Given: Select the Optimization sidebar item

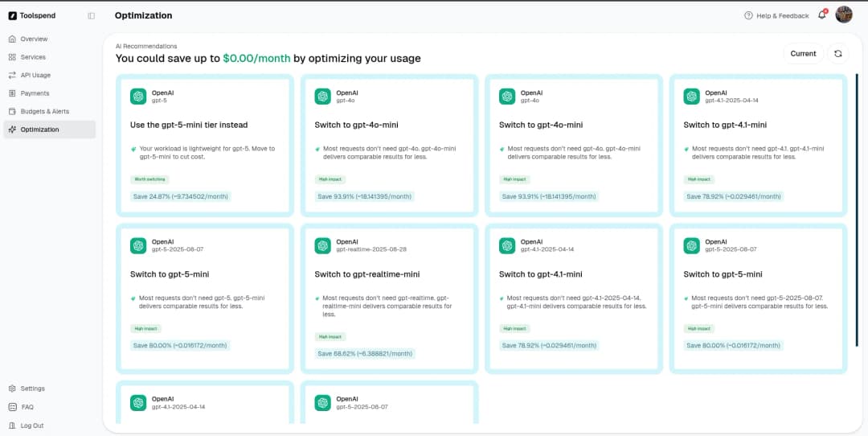Looking at the screenshot, I should click(x=39, y=130).
